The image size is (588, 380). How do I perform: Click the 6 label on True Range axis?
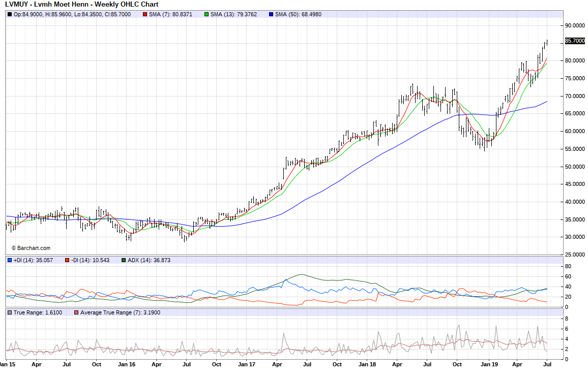pyautogui.click(x=567, y=329)
